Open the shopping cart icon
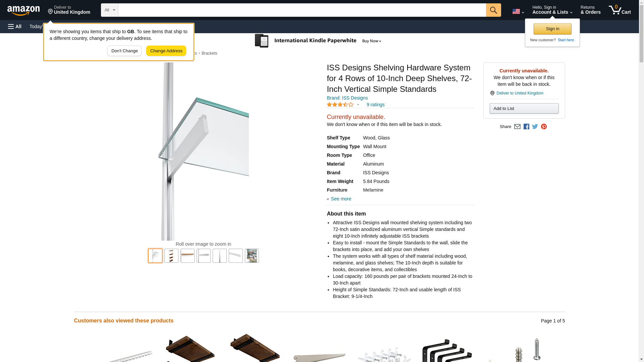 [x=620, y=10]
